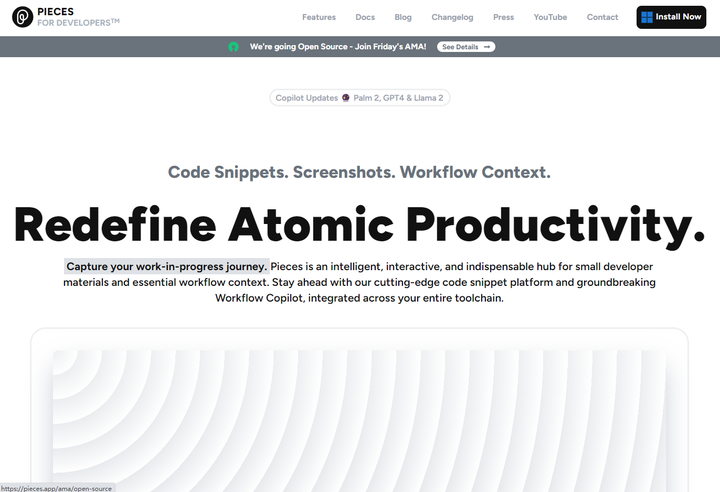Click the See Details button

pyautogui.click(x=466, y=47)
